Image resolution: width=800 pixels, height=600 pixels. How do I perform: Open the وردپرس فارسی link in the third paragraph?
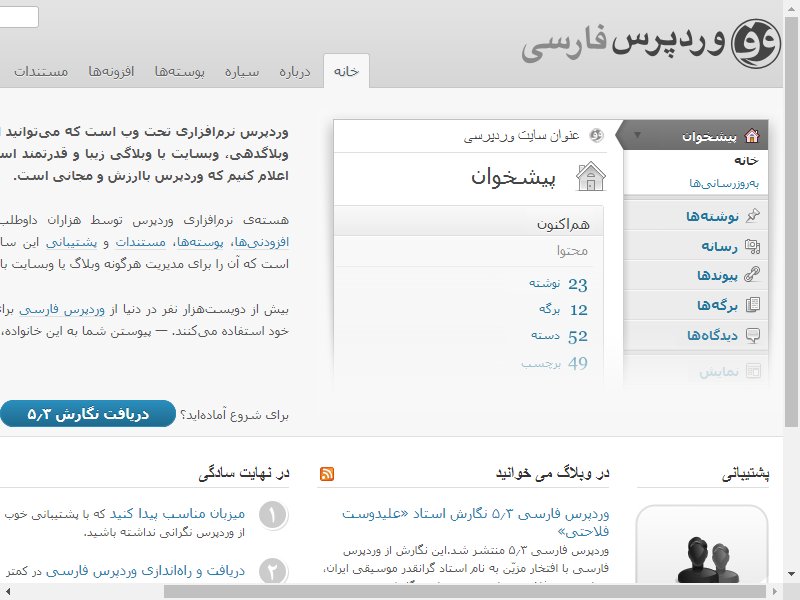(62, 310)
